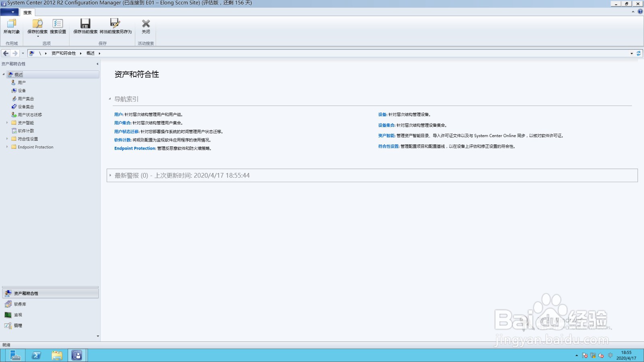Open the 资产智能 link

click(386, 136)
